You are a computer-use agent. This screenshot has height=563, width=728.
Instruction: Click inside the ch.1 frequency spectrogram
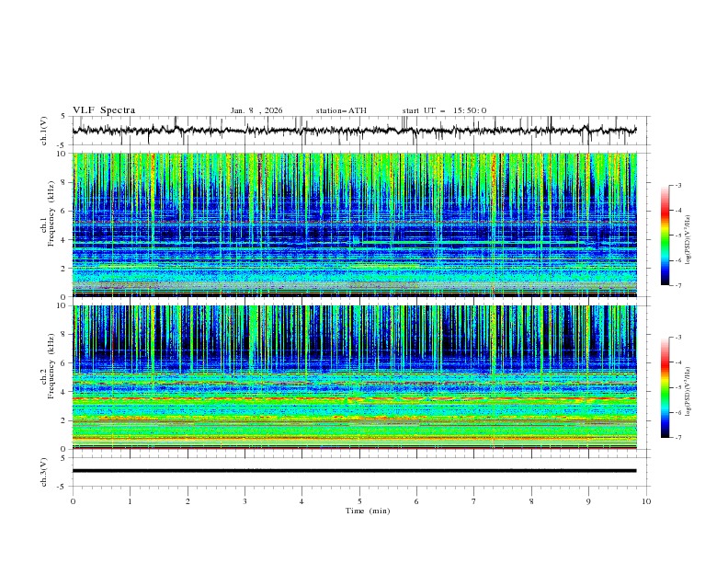pyautogui.click(x=354, y=224)
